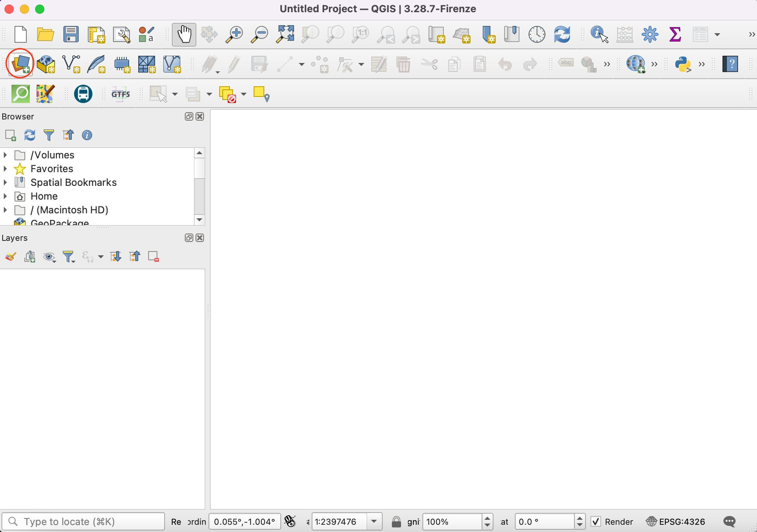This screenshot has width=757, height=532.
Task: Open the Processing Toolbox gear icon
Action: tap(650, 34)
